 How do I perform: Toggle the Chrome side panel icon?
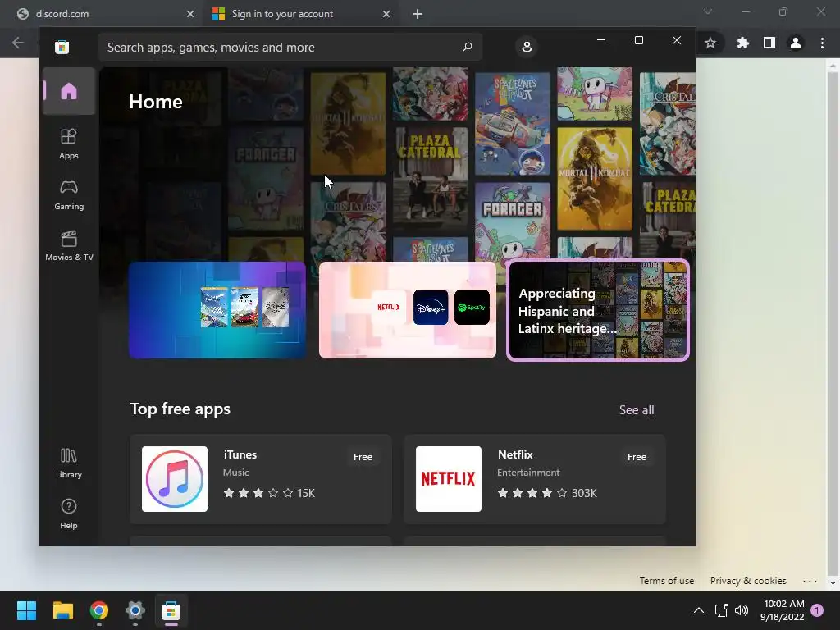click(x=769, y=43)
